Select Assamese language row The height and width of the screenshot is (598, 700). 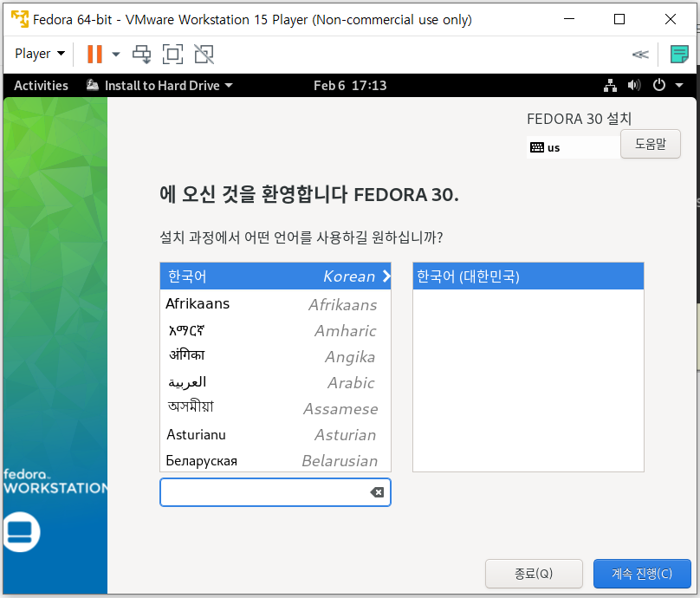pyautogui.click(x=275, y=408)
